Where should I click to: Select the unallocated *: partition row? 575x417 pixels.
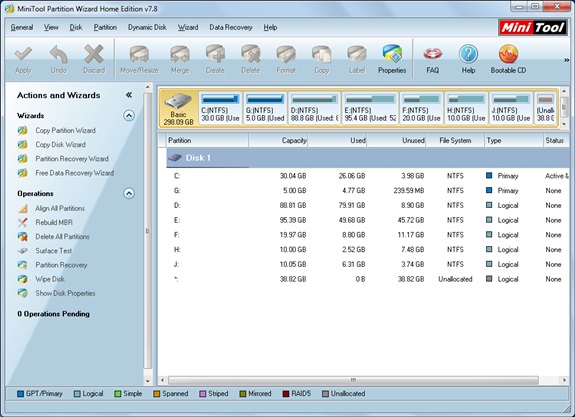pos(368,279)
